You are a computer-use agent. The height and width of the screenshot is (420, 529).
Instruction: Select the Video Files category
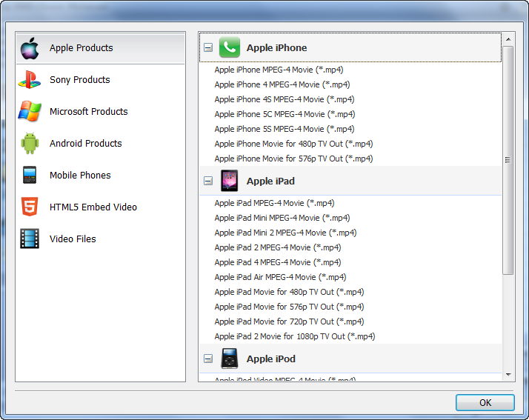point(100,239)
